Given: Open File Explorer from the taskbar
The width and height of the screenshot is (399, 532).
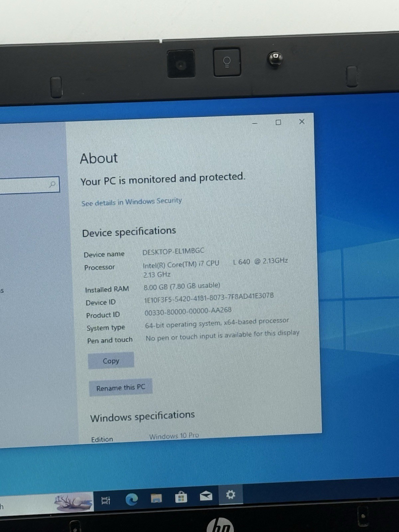Looking at the screenshot, I should (156, 498).
